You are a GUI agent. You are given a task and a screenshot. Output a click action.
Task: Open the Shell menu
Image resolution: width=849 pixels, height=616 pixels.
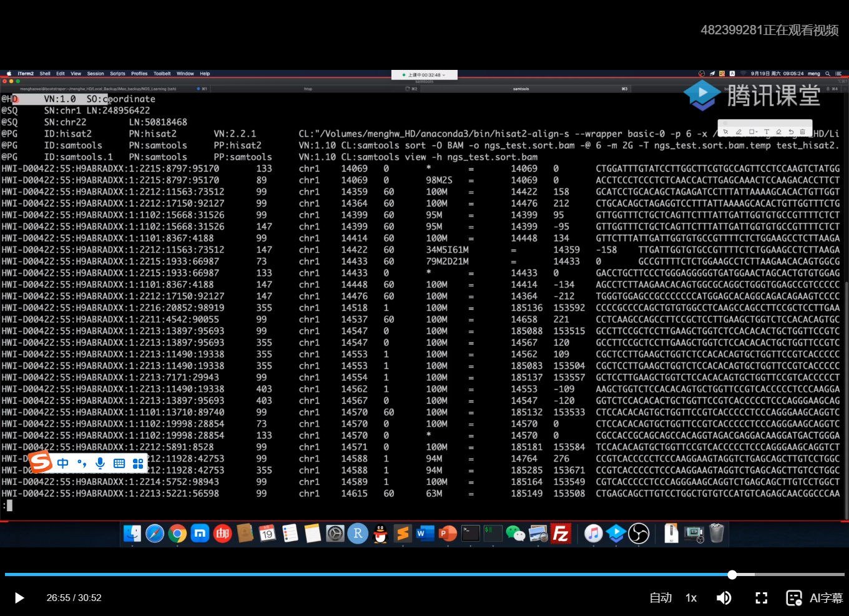(x=45, y=74)
